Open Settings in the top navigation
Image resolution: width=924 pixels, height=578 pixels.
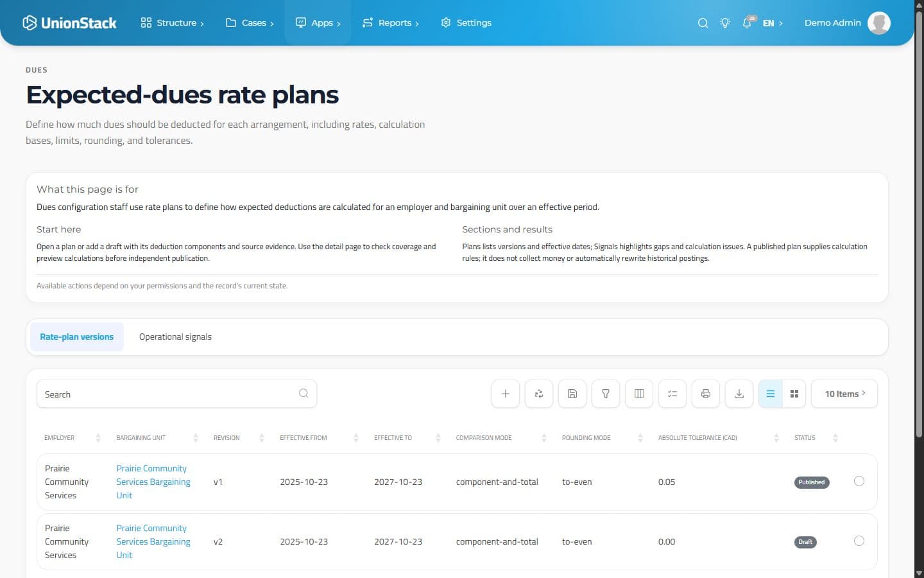pos(466,22)
